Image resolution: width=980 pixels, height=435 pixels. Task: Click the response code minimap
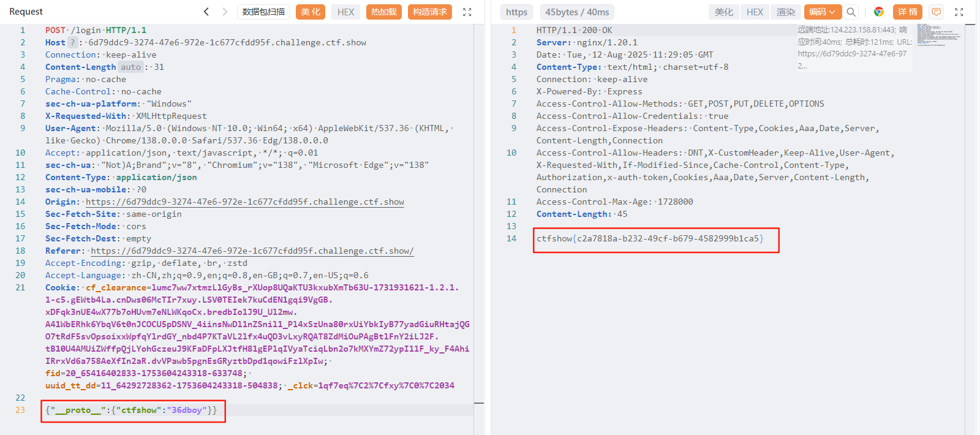[x=938, y=34]
